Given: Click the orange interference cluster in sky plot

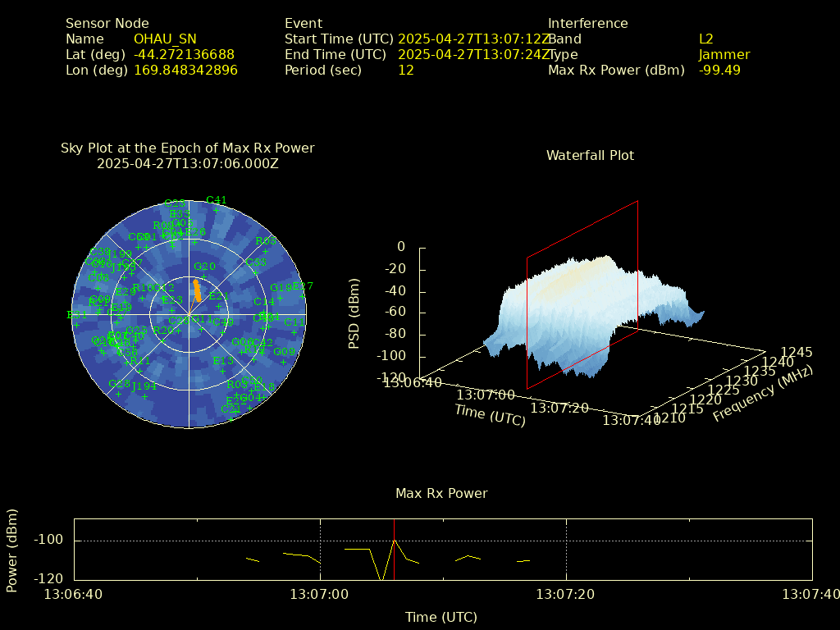Looking at the screenshot, I should [x=197, y=290].
